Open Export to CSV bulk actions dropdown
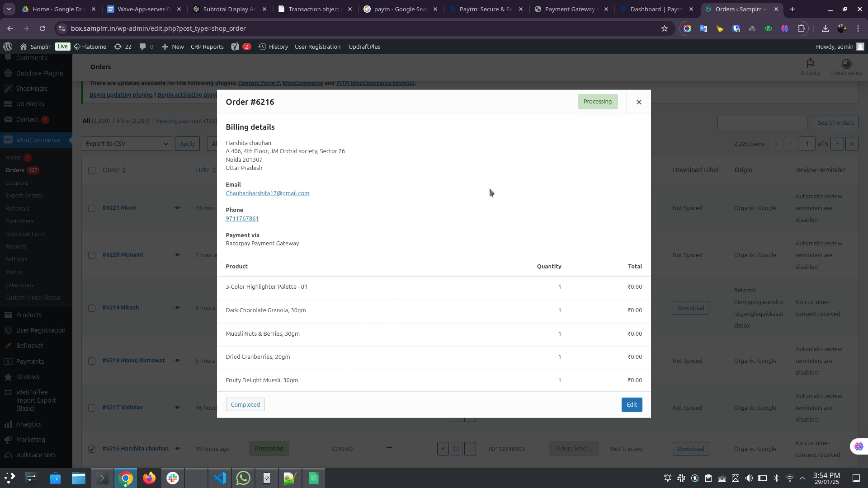Image resolution: width=868 pixels, height=488 pixels. pos(127,144)
